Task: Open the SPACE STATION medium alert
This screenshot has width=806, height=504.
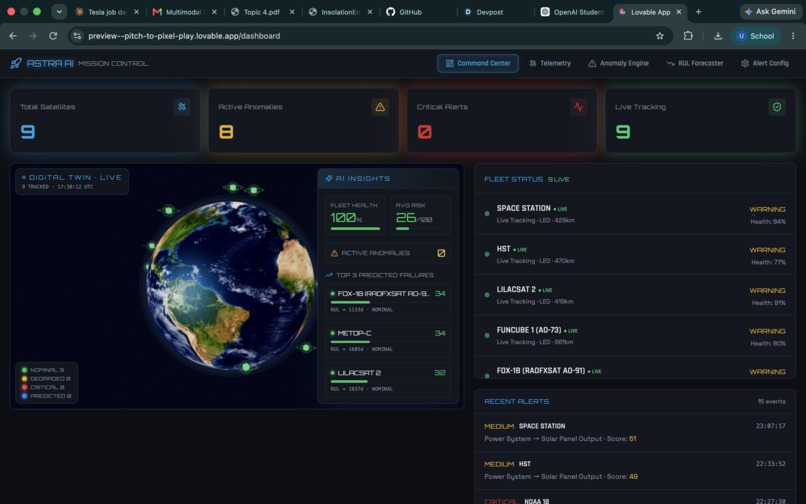Action: (x=635, y=433)
